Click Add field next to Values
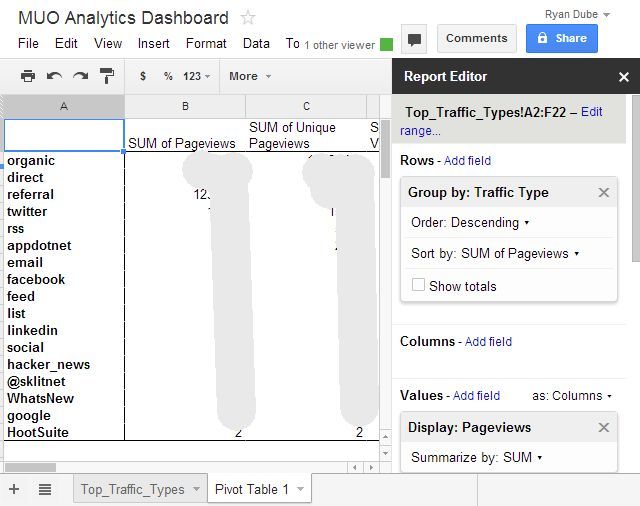 click(476, 396)
